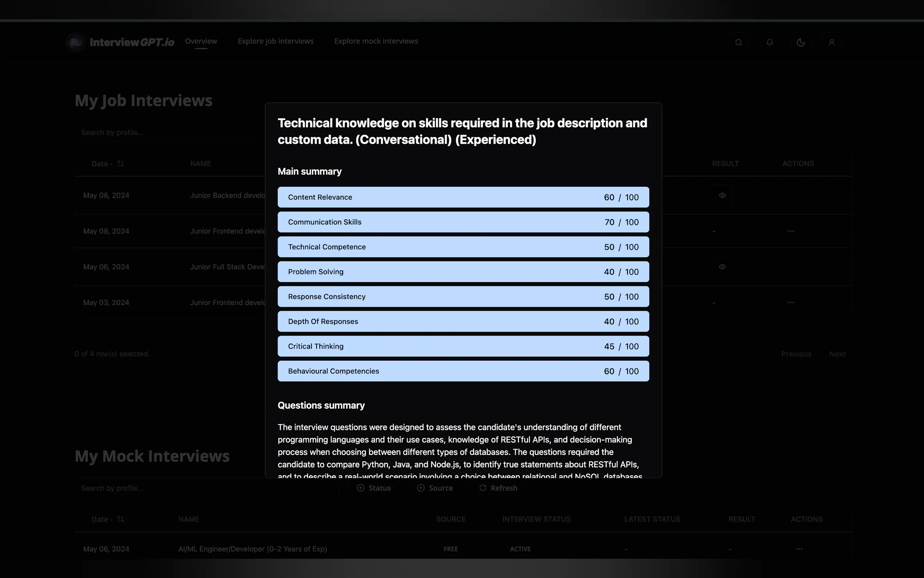Click the Next pagination button
The width and height of the screenshot is (924, 578).
[837, 354]
